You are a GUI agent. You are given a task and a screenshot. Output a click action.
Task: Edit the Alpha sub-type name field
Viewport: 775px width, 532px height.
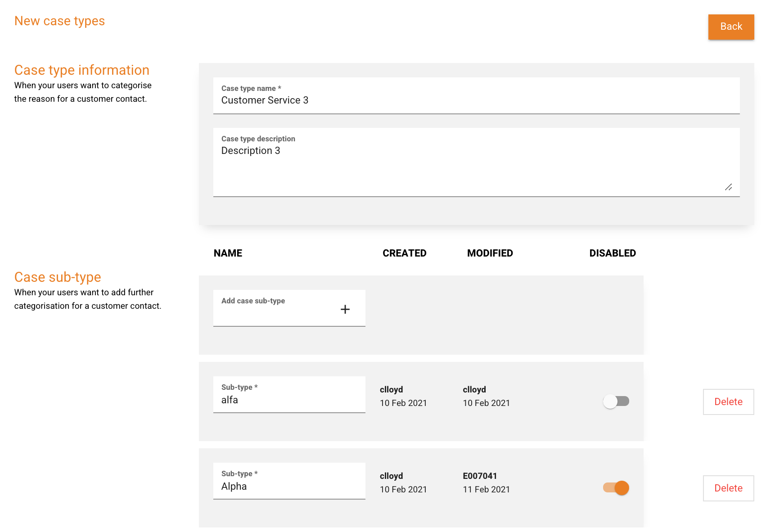289,481
